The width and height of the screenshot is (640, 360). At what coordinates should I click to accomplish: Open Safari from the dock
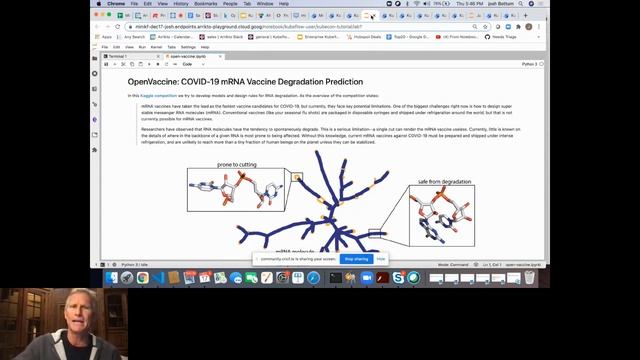[313, 278]
